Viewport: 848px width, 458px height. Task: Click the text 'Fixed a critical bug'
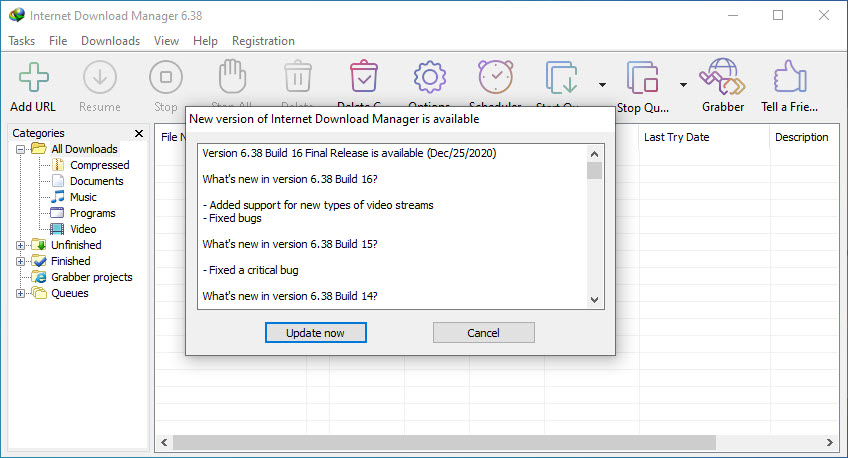[254, 270]
